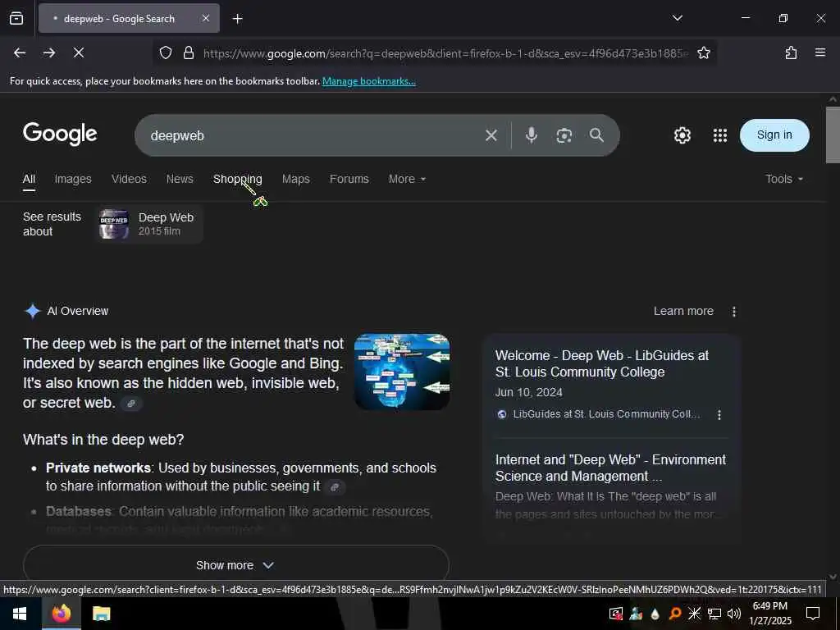Viewport: 840px width, 630px height.
Task: Open the tracking protection shield icon
Action: pos(166,52)
